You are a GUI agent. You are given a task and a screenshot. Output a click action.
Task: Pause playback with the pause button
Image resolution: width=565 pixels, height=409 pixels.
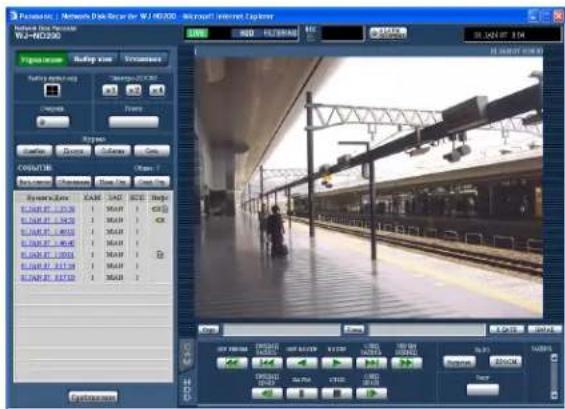click(302, 393)
